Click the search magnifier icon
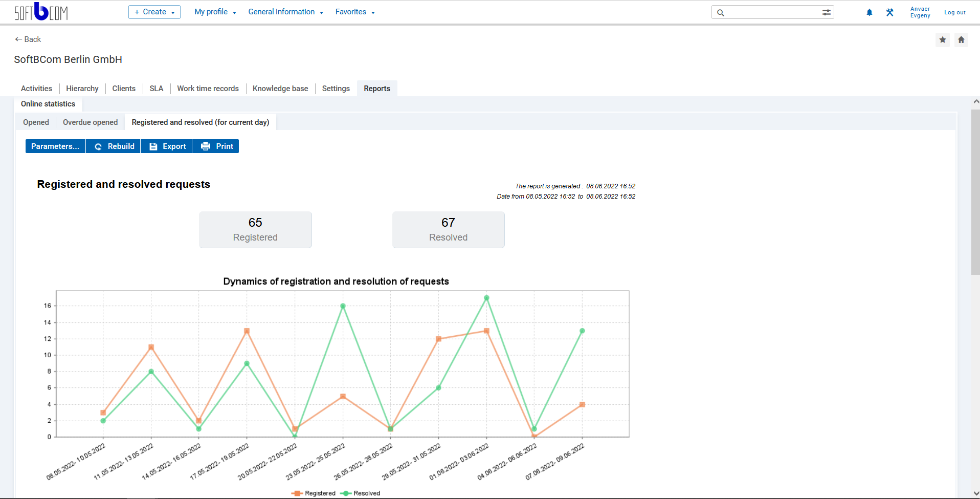This screenshot has height=499, width=980. pos(721,12)
